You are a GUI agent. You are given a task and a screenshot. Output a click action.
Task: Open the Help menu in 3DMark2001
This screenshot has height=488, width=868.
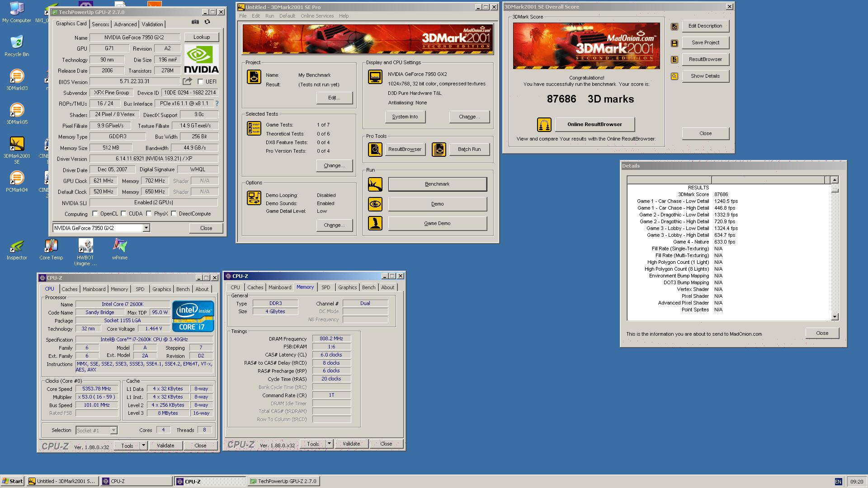[x=344, y=16]
